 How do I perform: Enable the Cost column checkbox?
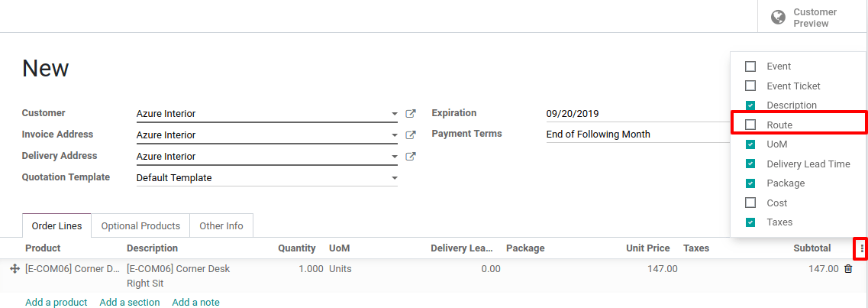[750, 203]
